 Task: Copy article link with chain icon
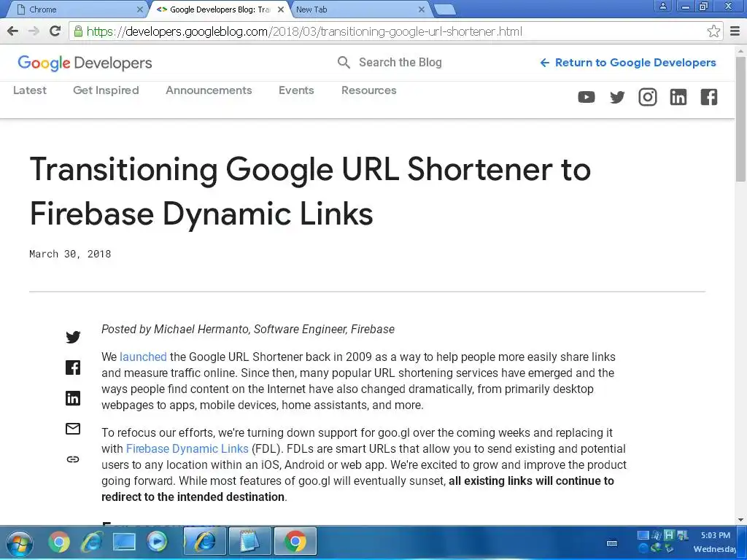coord(73,459)
